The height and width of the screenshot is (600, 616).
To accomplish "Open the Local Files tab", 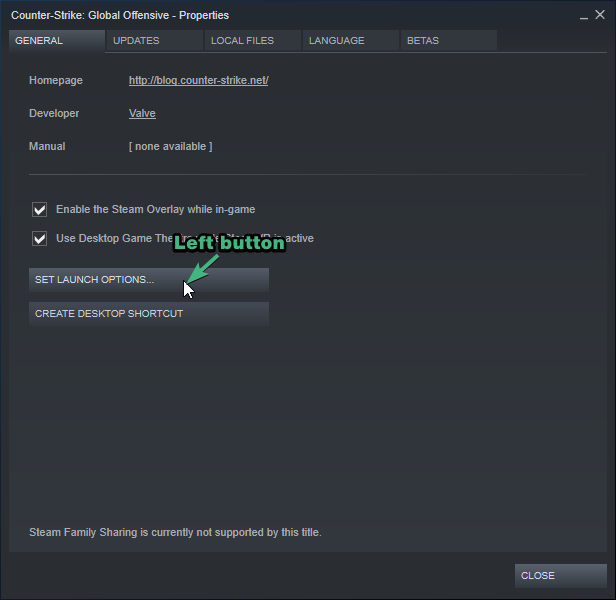I will (x=253, y=40).
